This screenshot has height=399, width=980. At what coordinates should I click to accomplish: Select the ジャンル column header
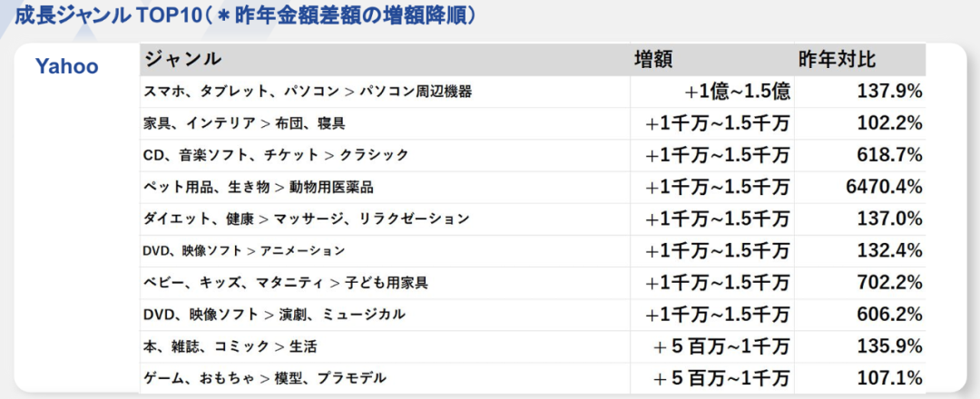[183, 60]
